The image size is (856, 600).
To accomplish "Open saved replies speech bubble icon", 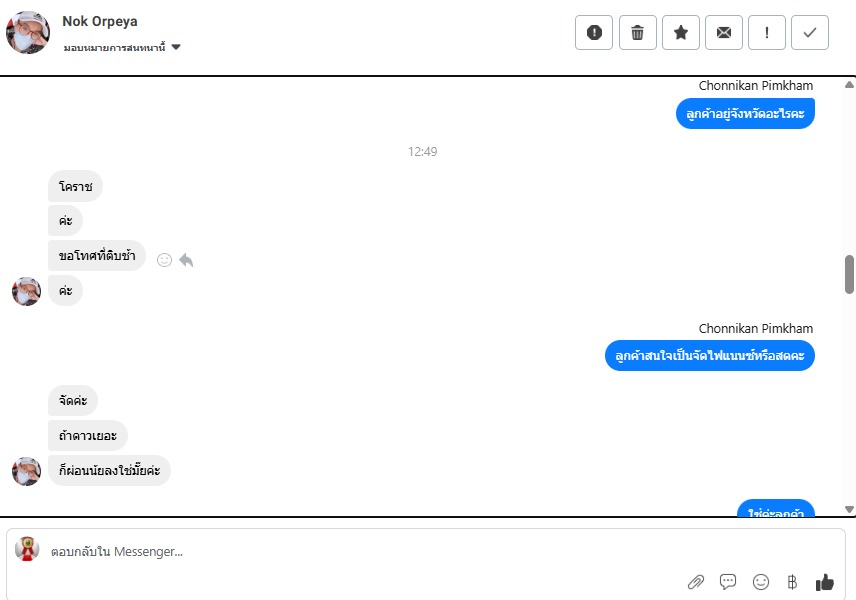I will [728, 582].
